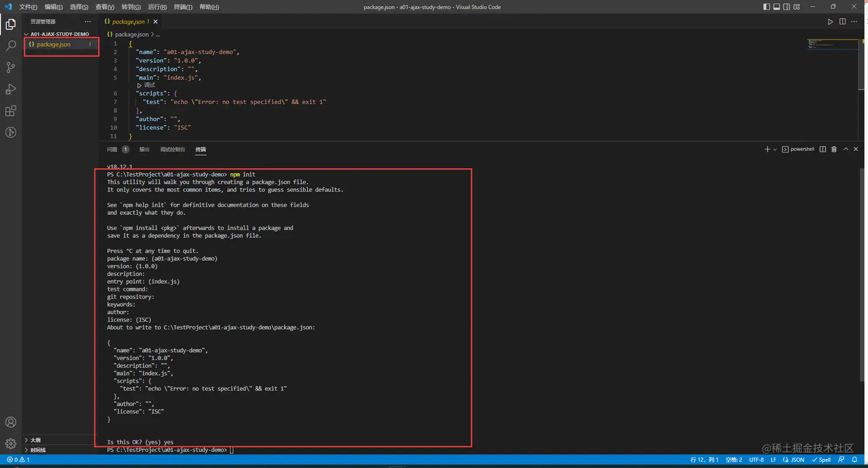Kill terminal with the trash icon
The image size is (868, 468).
point(834,149)
